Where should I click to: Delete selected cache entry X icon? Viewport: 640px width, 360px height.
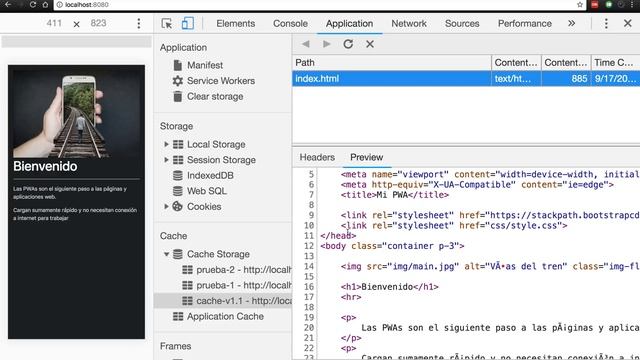[370, 44]
